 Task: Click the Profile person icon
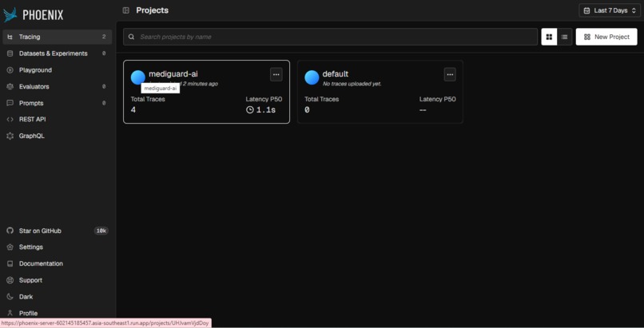[10, 313]
